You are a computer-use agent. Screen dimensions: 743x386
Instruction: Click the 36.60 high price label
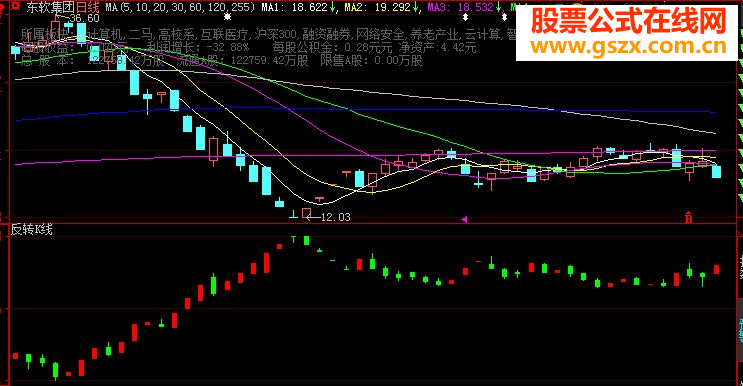(x=84, y=18)
